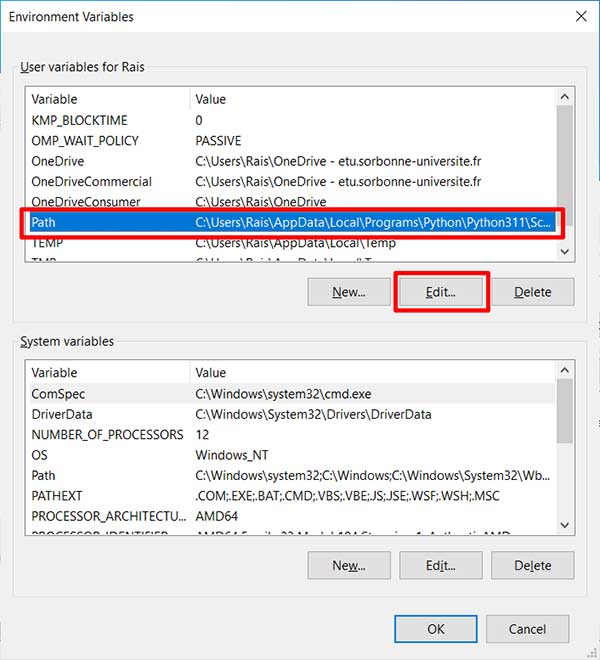This screenshot has width=600, height=660.
Task: Click New button under system variables
Action: (349, 565)
